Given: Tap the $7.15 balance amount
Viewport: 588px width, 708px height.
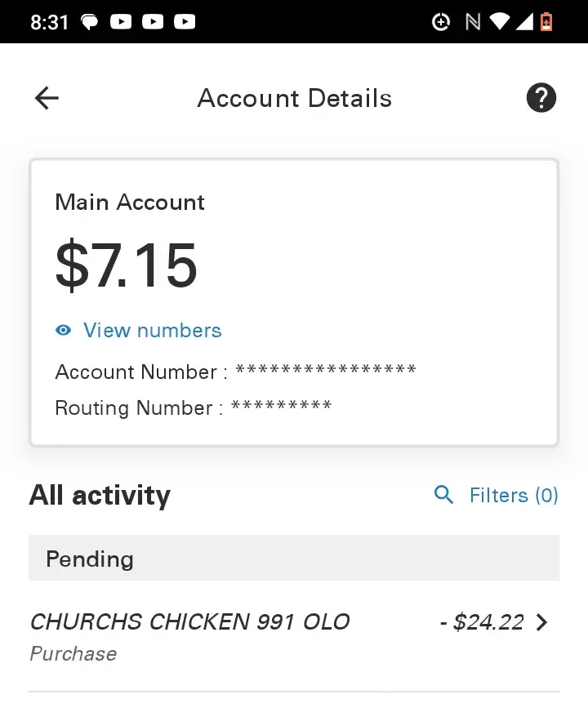Looking at the screenshot, I should [127, 265].
